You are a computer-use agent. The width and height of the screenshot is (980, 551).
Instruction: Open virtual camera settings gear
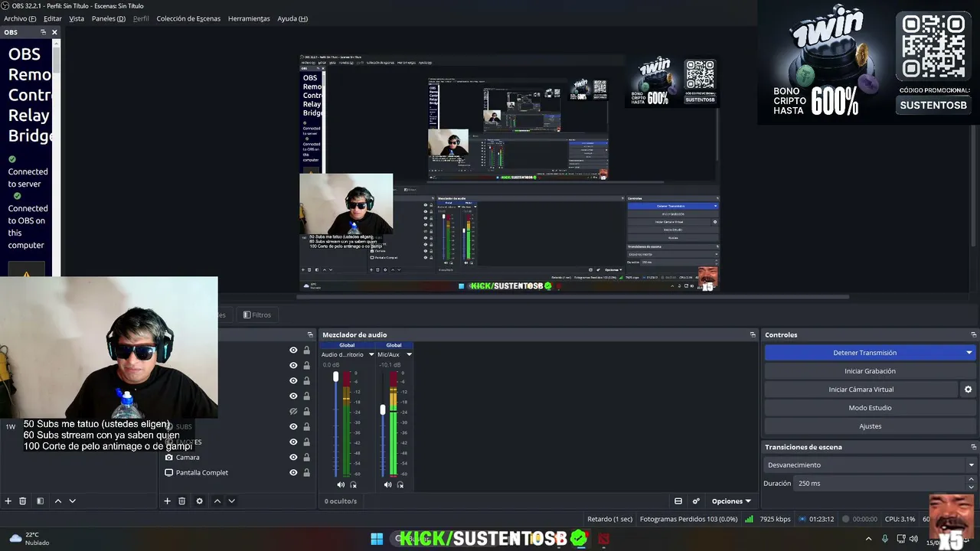pos(968,390)
